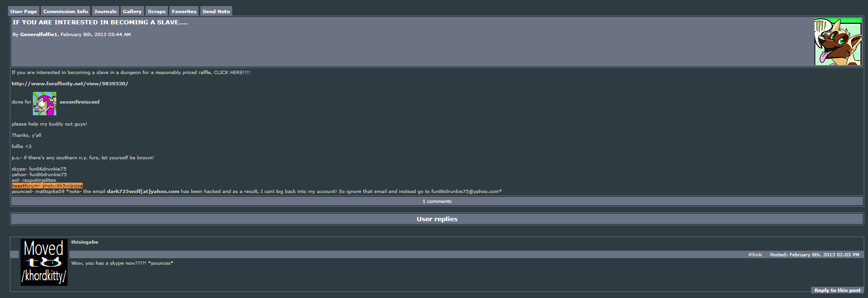The height and width of the screenshot is (298, 868).
Task: Click the skype- fun86drunkie75 line
Action: coord(39,169)
